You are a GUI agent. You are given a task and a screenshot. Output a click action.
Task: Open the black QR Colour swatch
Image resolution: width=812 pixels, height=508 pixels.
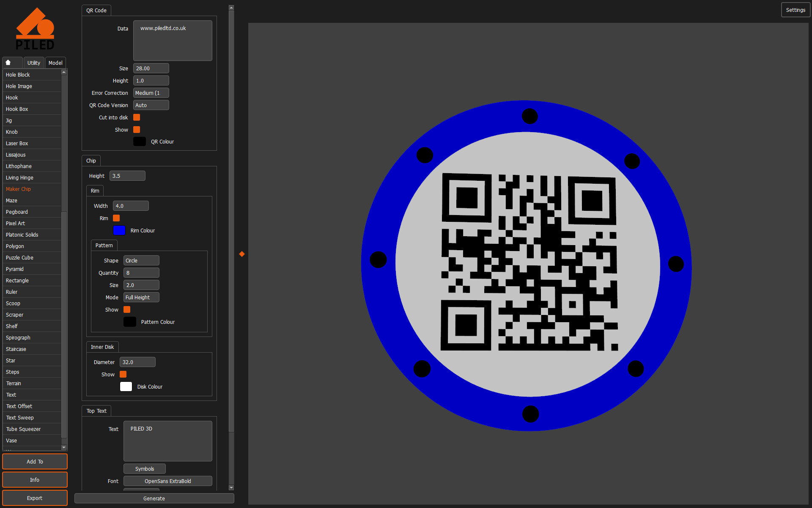click(x=140, y=141)
